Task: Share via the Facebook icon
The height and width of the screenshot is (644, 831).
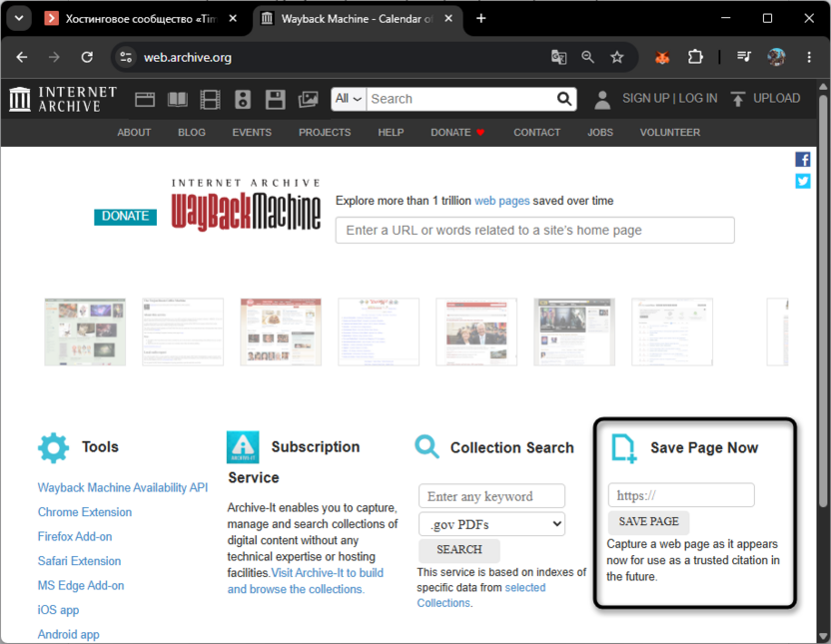Action: point(802,160)
